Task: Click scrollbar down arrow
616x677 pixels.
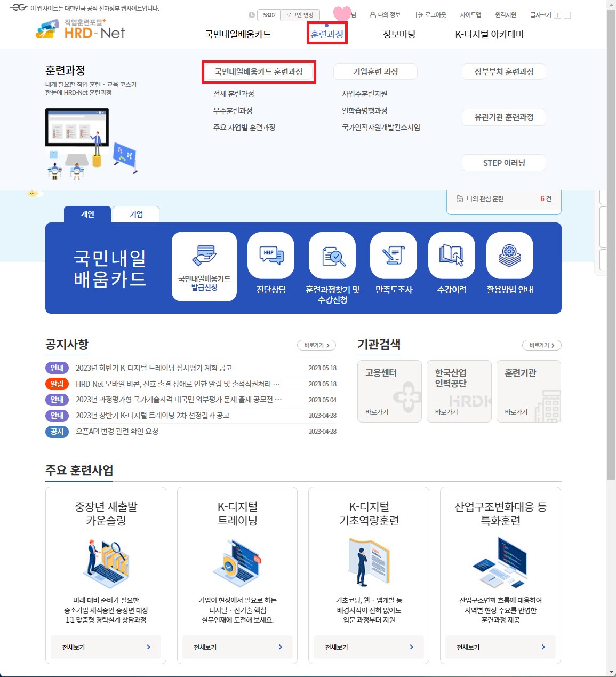Action: 611,672
